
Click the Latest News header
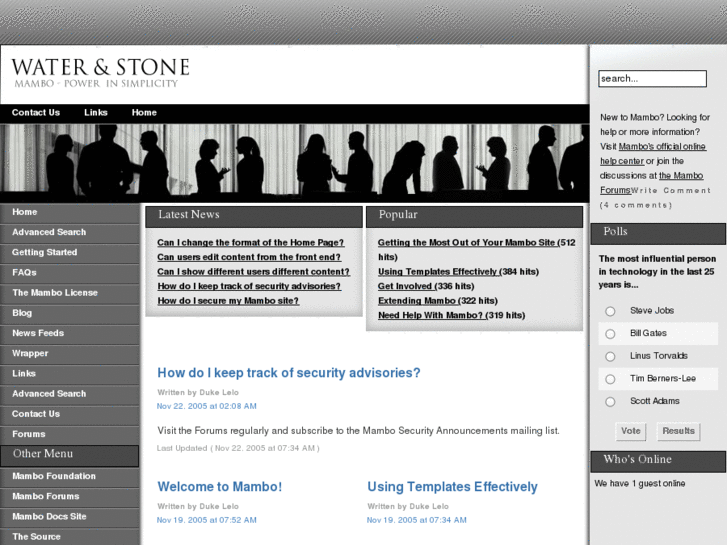(x=254, y=216)
